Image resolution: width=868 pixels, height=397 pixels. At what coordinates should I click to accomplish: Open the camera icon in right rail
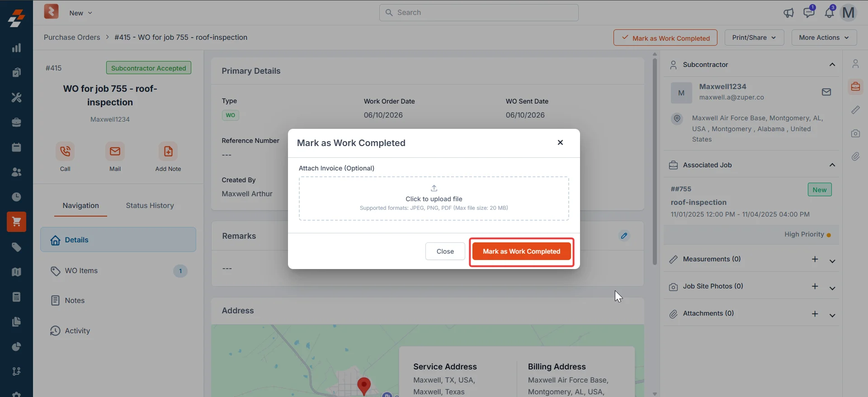pos(855,133)
